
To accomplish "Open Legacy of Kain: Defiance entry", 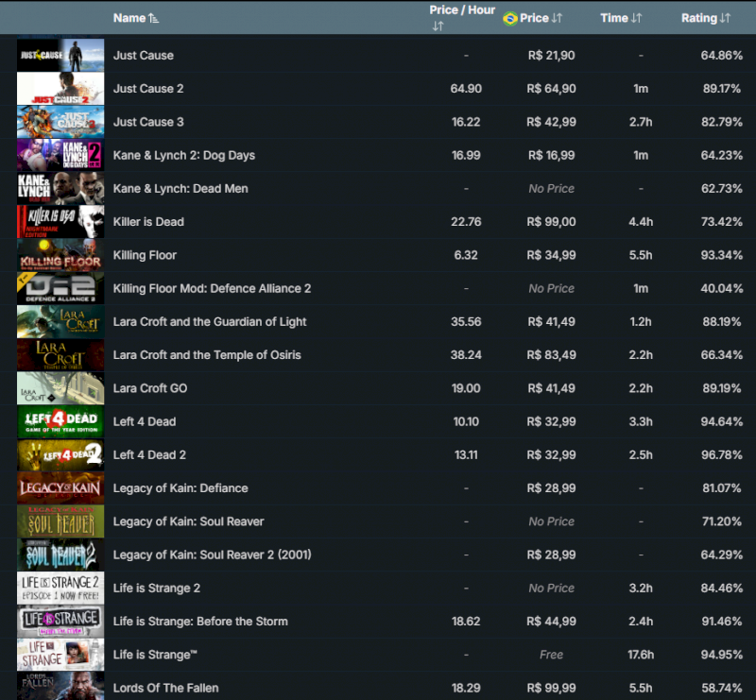I will pyautogui.click(x=180, y=488).
